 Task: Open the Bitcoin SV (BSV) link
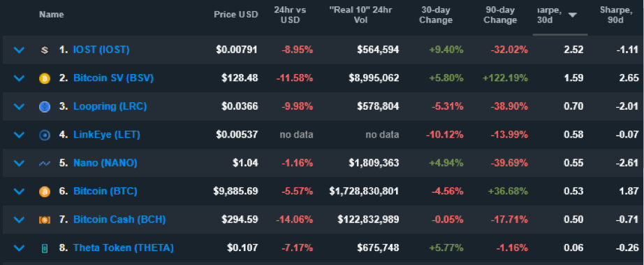point(113,78)
